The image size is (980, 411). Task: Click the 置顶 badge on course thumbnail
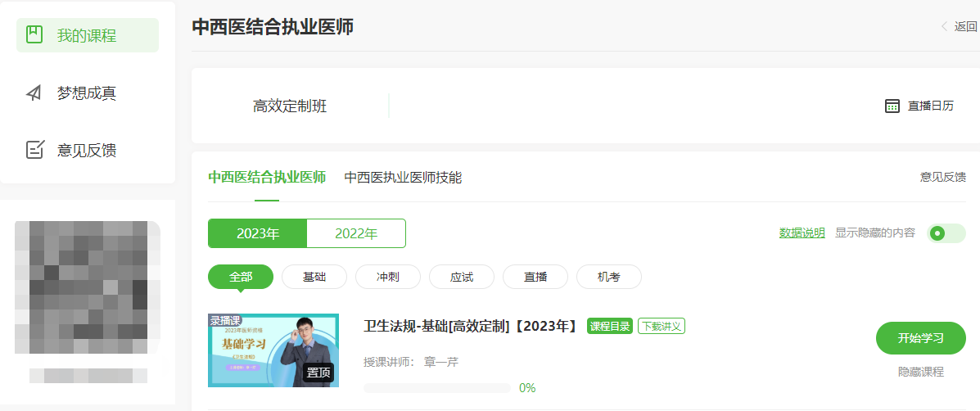pyautogui.click(x=318, y=373)
